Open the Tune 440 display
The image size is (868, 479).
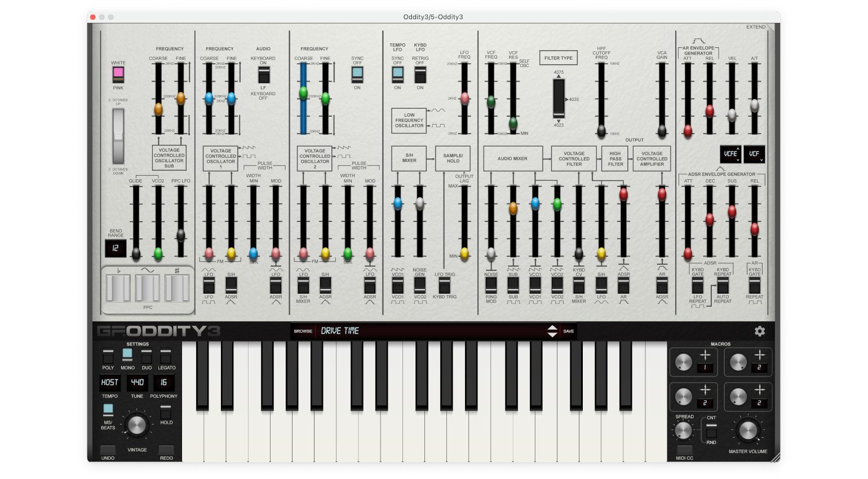[137, 383]
